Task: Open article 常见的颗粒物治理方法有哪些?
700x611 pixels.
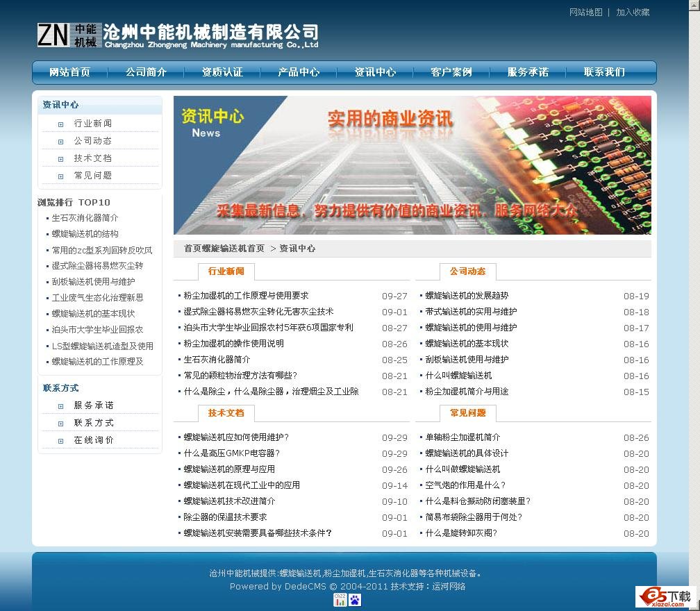Action: [240, 376]
